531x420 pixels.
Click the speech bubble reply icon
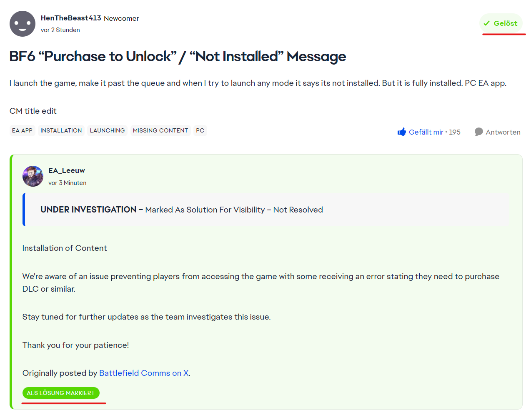coord(478,132)
